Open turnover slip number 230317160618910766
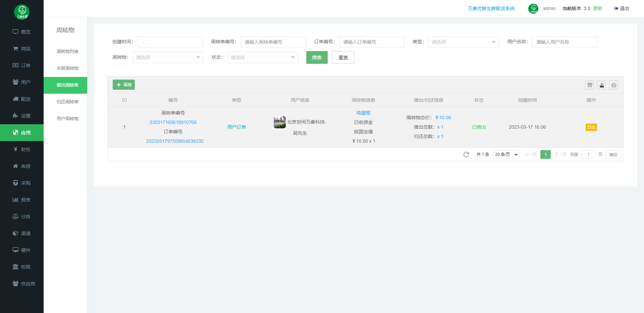 173,122
